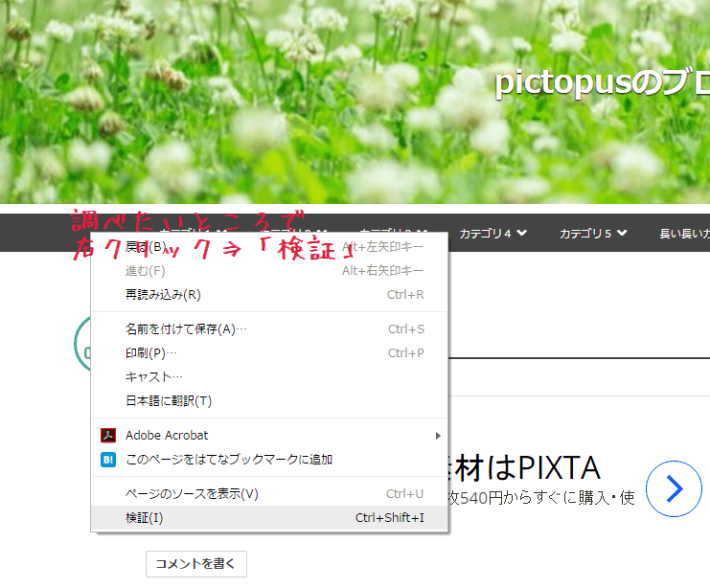
Task: Open the Adobe Acrobat submenu entry
Action: pos(269,436)
